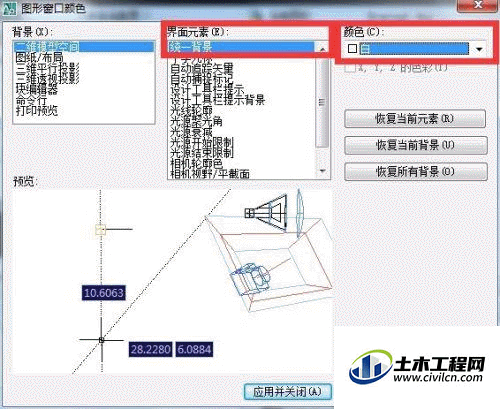This screenshot has width=500, height=409.
Task: Select 三维透视投影 in the background list
Action: click(x=84, y=78)
